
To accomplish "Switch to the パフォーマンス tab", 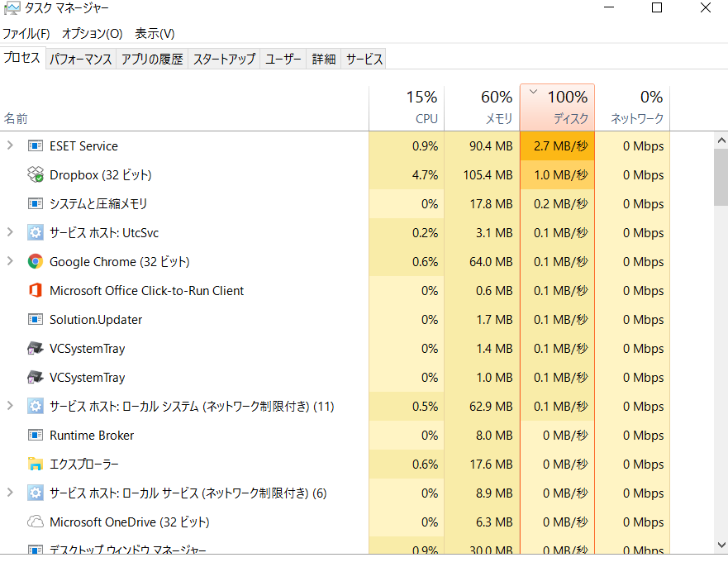I will (81, 59).
